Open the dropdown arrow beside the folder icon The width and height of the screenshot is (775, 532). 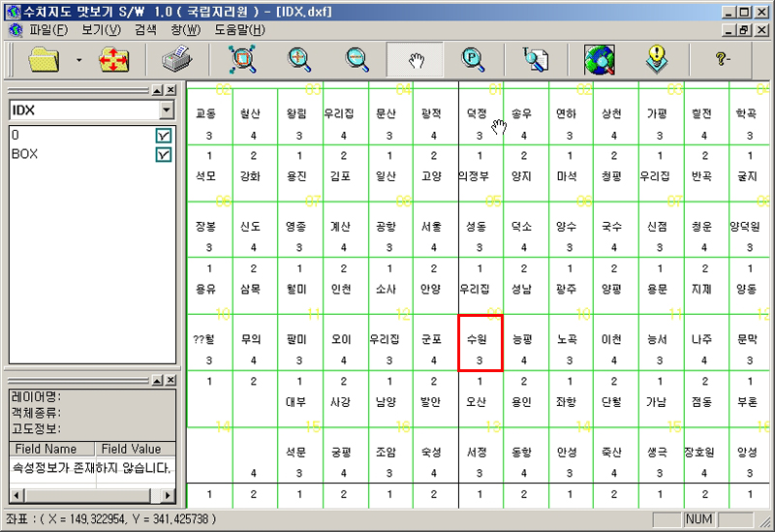click(78, 60)
